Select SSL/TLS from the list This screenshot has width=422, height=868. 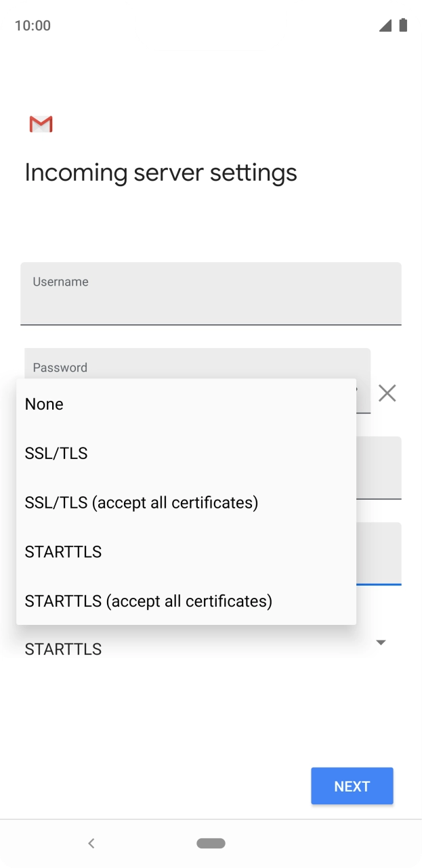[x=56, y=453]
